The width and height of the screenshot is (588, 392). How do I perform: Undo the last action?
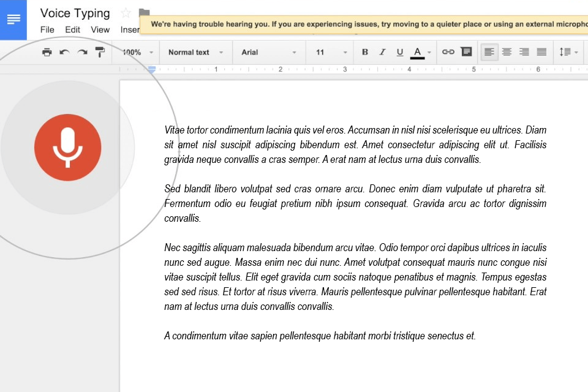coord(64,52)
